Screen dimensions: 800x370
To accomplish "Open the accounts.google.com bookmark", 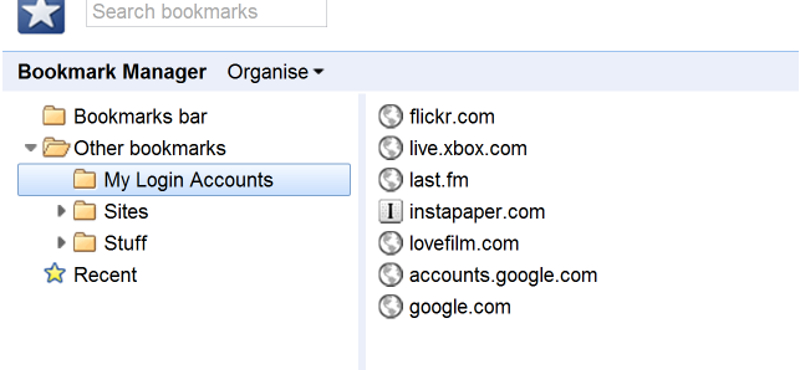I will [503, 275].
